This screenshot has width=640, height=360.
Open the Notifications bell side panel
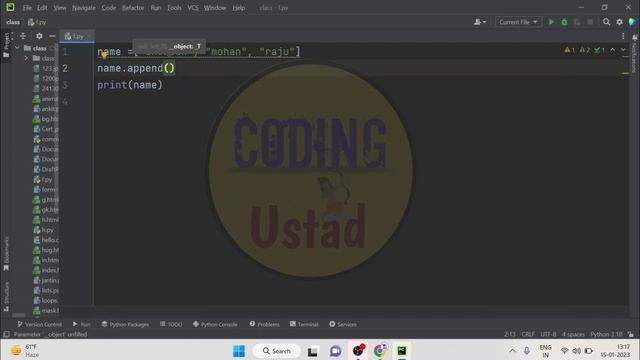point(635,53)
